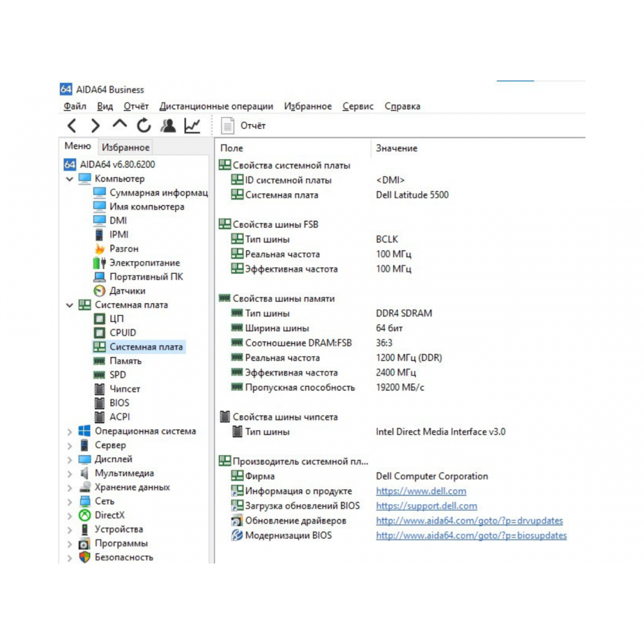Open the user management icon in toolbar
644x644 pixels.
(168, 126)
